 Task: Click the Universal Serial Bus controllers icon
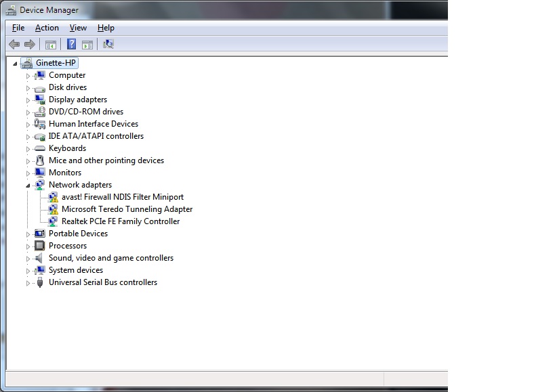[40, 282]
